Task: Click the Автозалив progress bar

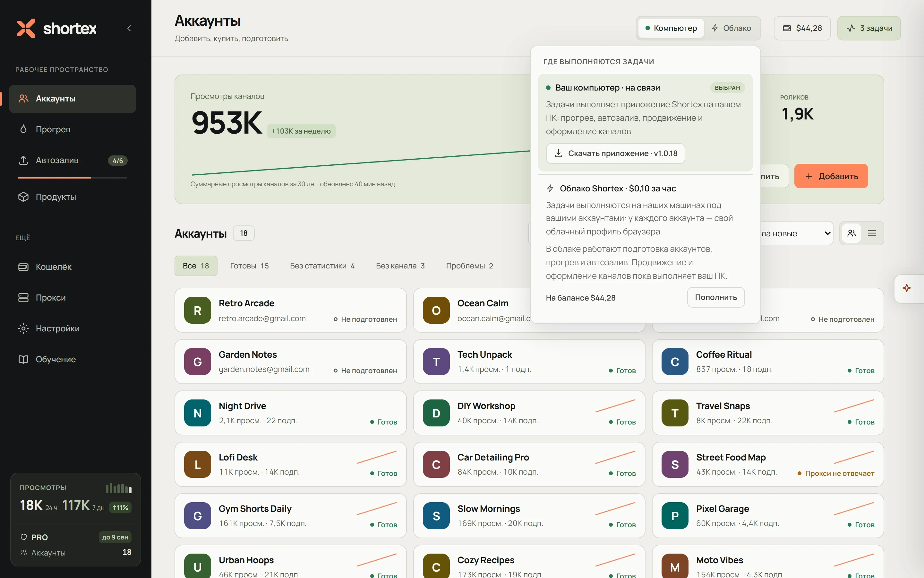Action: tap(73, 178)
